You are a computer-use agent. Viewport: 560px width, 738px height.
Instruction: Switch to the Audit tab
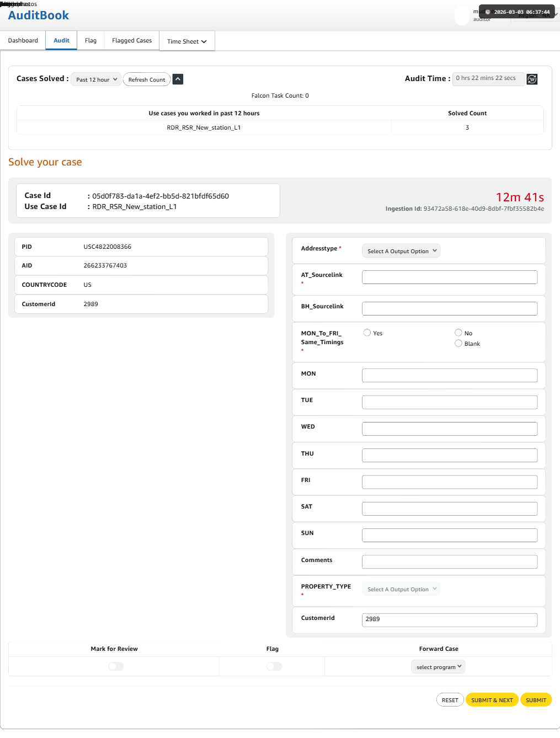61,40
